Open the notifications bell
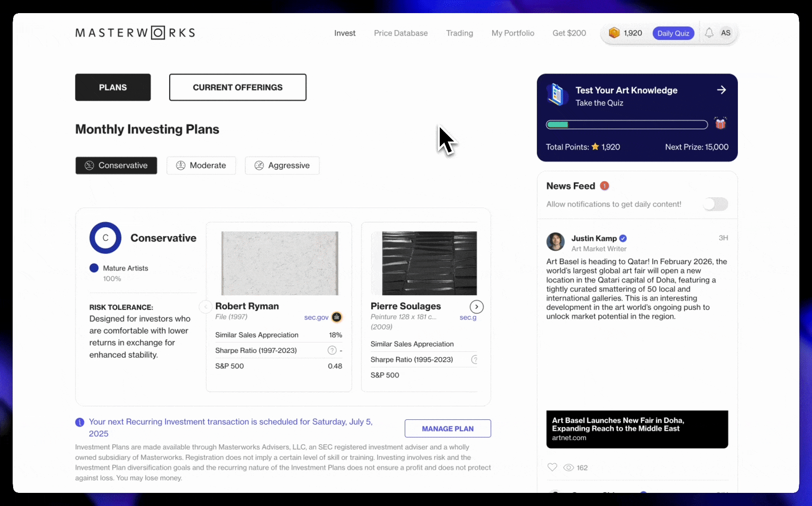 (x=709, y=33)
